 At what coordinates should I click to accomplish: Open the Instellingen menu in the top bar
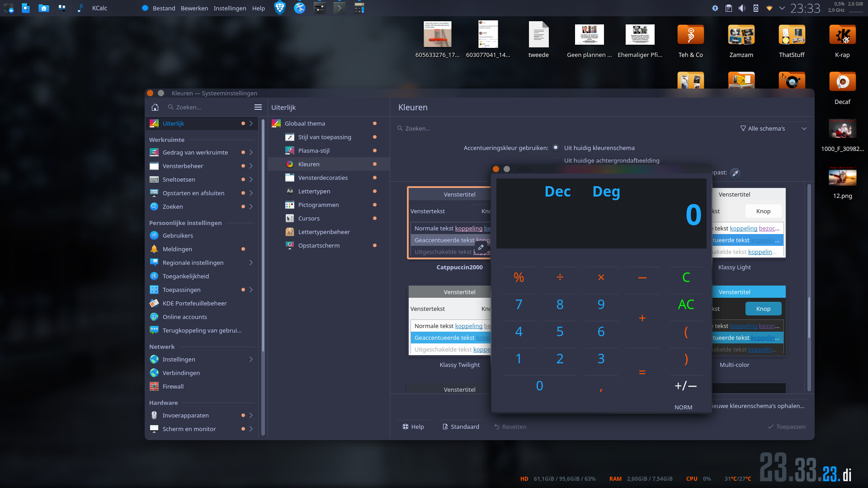230,8
